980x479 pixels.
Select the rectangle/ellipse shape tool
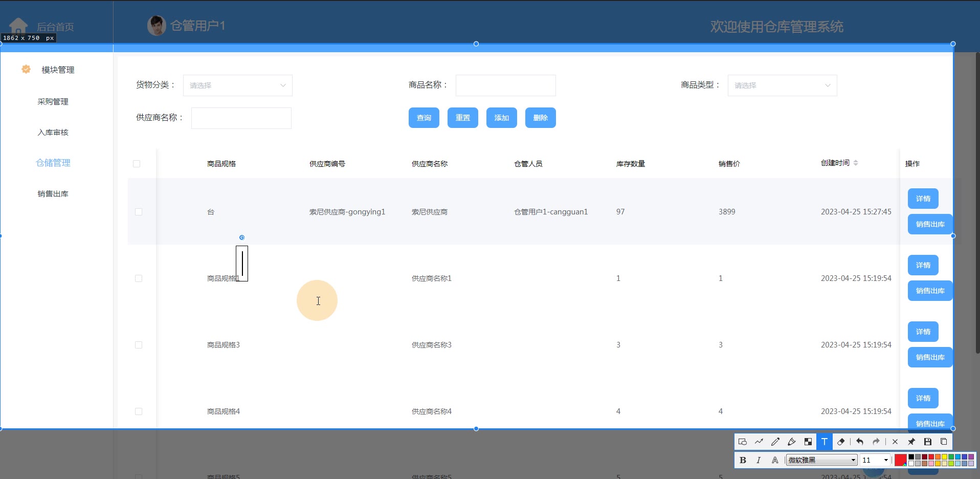[743, 442]
